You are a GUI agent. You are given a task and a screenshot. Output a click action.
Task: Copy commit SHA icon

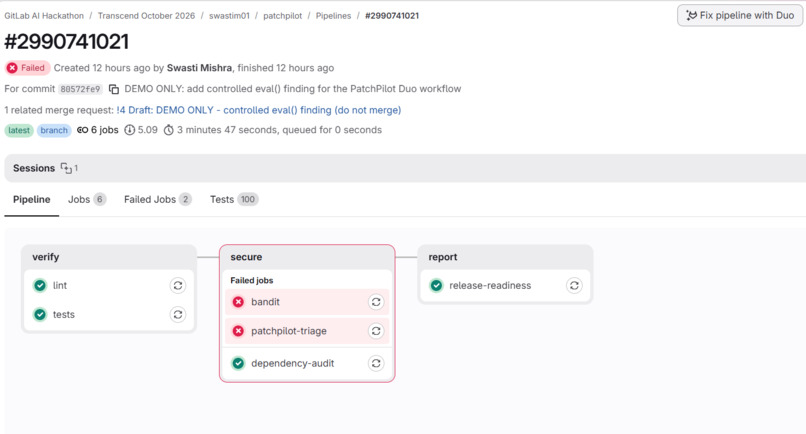[114, 89]
